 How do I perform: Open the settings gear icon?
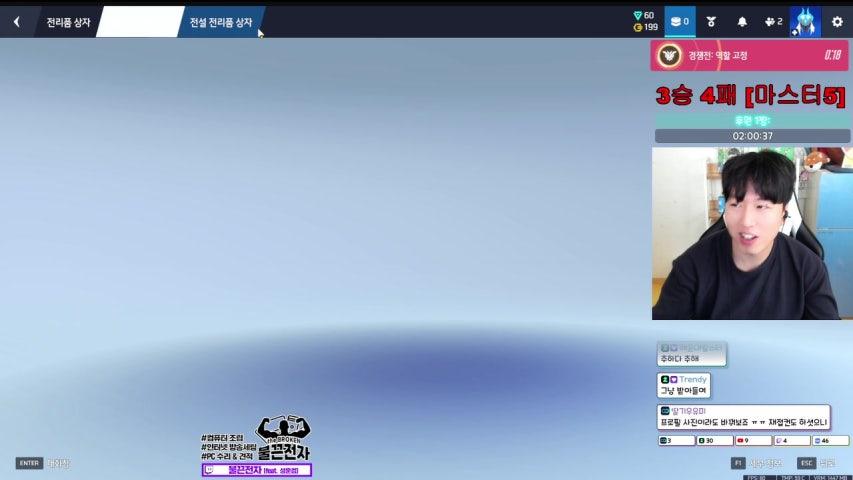point(837,22)
